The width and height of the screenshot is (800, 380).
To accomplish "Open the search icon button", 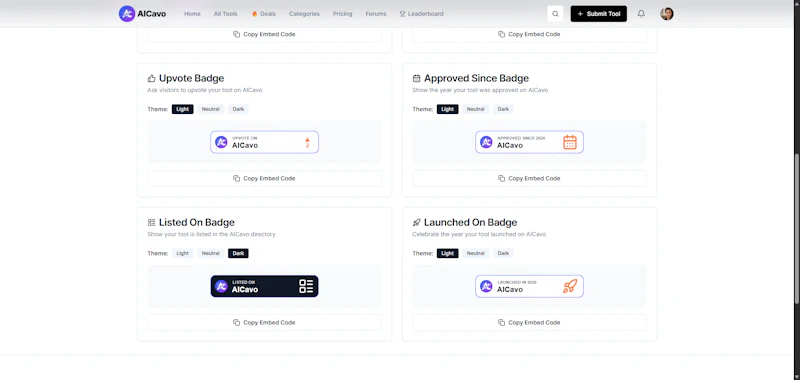I will (555, 14).
